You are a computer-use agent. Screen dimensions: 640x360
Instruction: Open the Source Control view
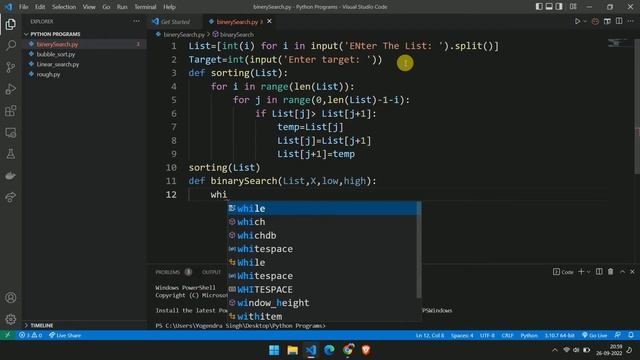click(11, 67)
